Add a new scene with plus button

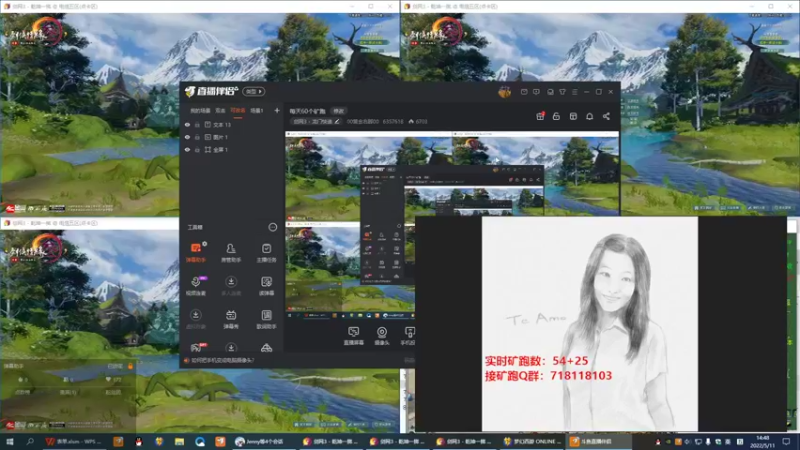[277, 110]
